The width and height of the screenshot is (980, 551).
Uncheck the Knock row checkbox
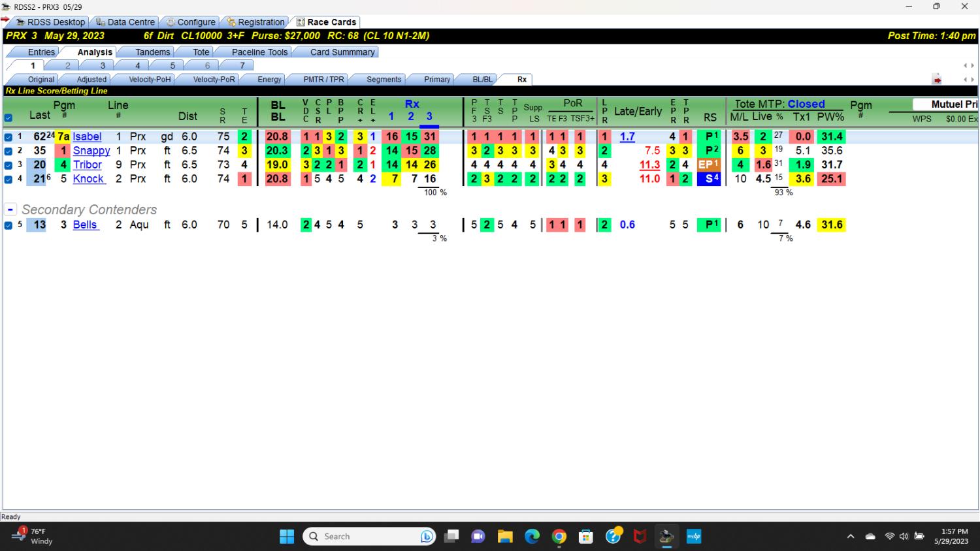click(8, 180)
